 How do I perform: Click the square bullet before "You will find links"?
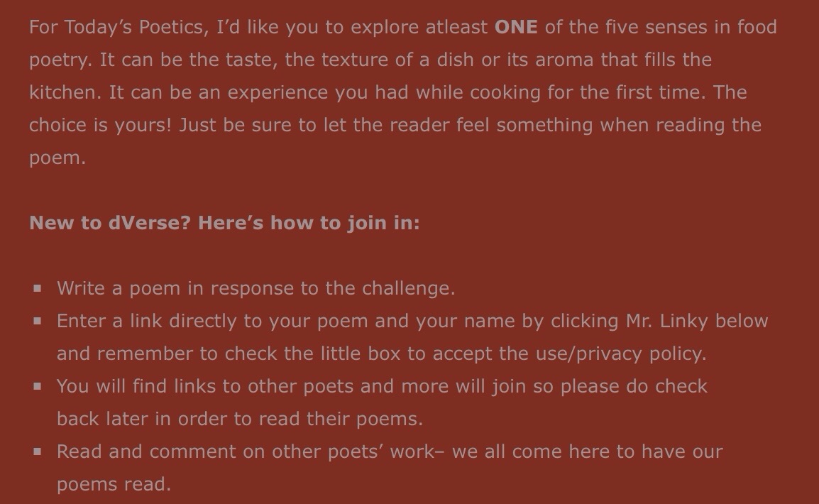pos(37,386)
